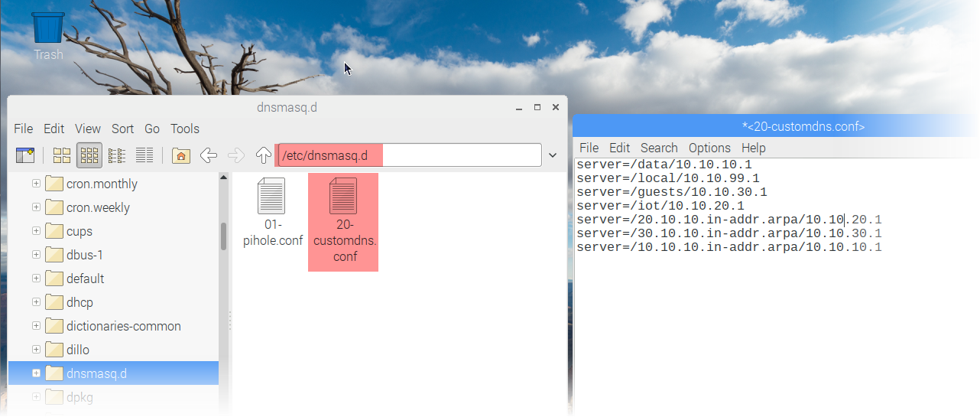Close the dnsmasq.d file manager window

point(556,107)
